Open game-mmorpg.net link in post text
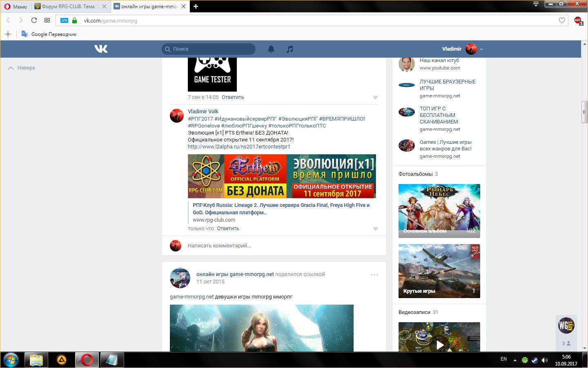 192,297
